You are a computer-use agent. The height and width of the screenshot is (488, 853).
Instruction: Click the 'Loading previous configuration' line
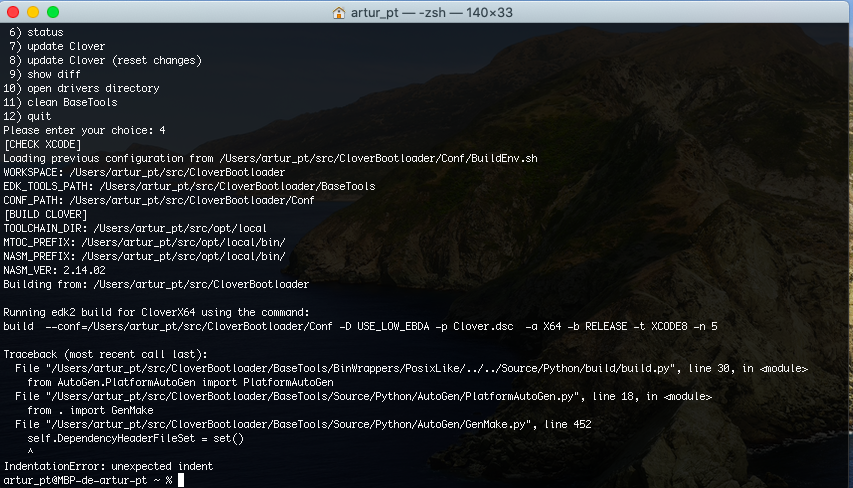(x=270, y=158)
